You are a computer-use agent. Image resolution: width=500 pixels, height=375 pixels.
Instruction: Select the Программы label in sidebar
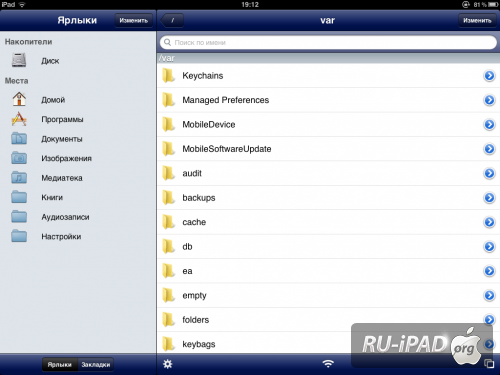point(62,119)
